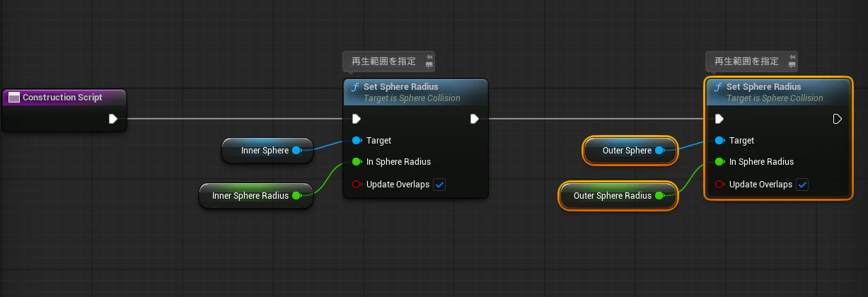
Task: Toggle comment bubble visibility on first Set Sphere Radius
Action: tap(430, 65)
